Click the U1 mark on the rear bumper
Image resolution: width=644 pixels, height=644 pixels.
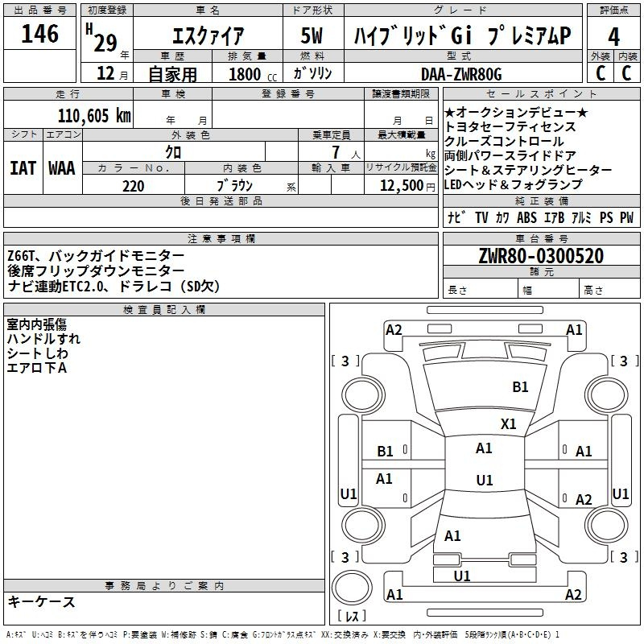click(x=462, y=576)
